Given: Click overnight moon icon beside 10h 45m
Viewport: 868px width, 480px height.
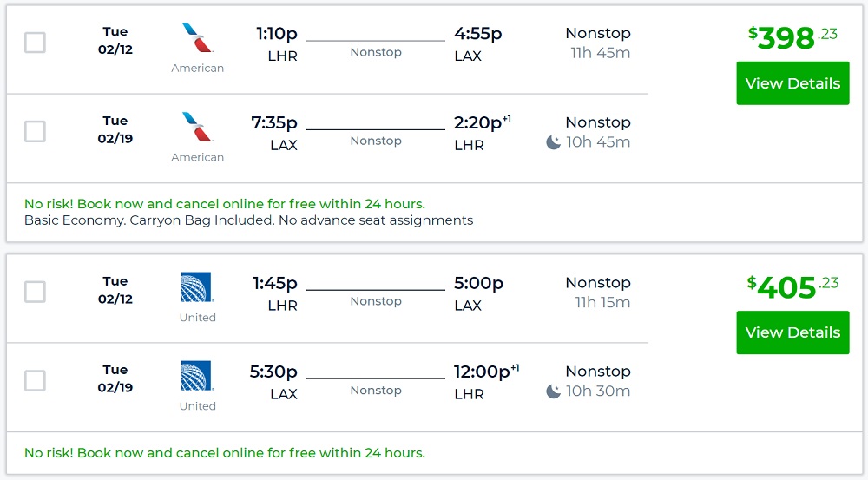Looking at the screenshot, I should [553, 142].
